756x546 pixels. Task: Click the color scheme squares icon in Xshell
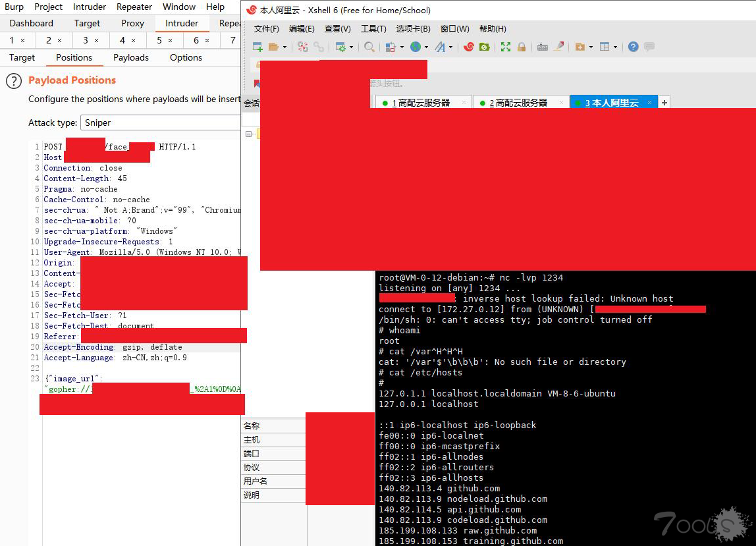pos(391,47)
